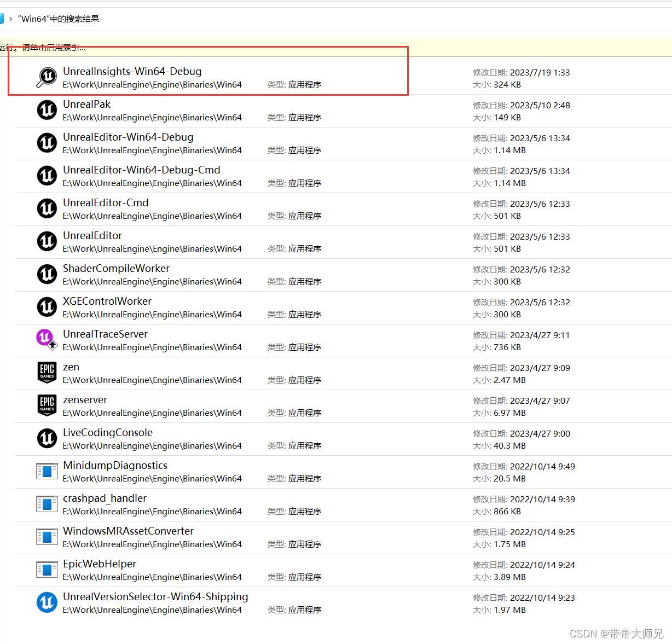This screenshot has height=644, width=672.
Task: Select the zenserver file name
Action: 85,400
